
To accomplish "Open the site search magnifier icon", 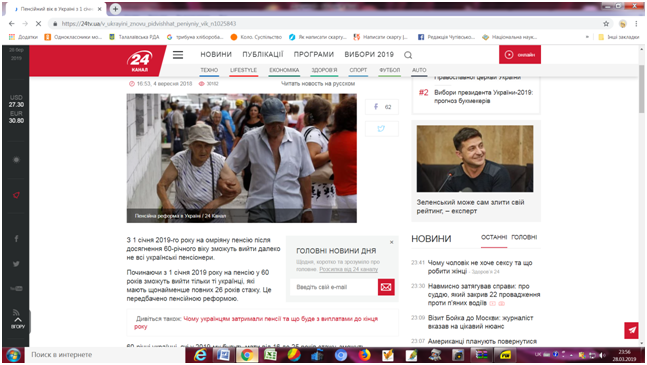I will tap(408, 55).
